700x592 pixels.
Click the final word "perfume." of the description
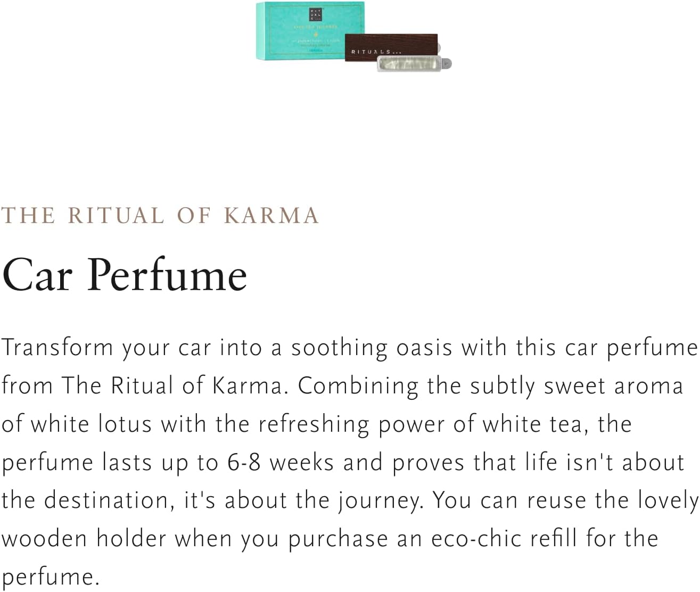51,577
